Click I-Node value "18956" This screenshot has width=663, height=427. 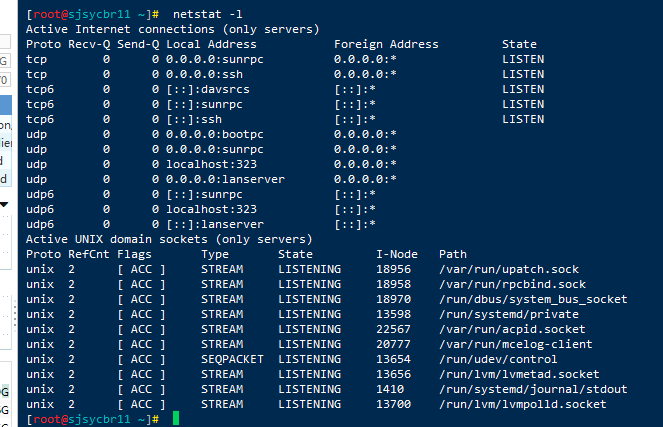click(x=393, y=269)
